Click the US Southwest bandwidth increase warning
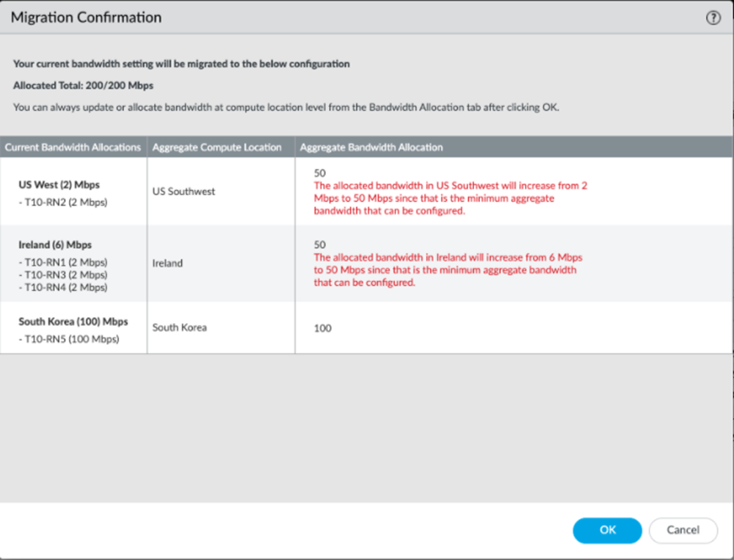Viewport: 734px width, 560px height. click(450, 198)
